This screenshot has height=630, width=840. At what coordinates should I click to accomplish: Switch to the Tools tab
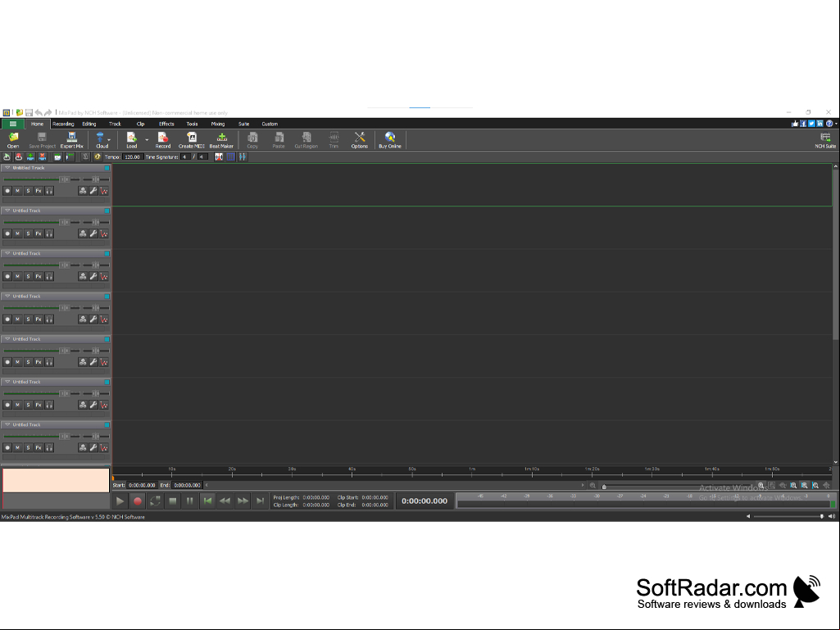coord(192,124)
